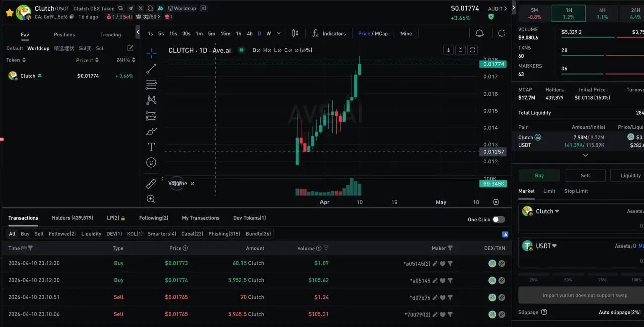
Task: Open the Dev Tokens(1) tab
Action: pos(250,218)
